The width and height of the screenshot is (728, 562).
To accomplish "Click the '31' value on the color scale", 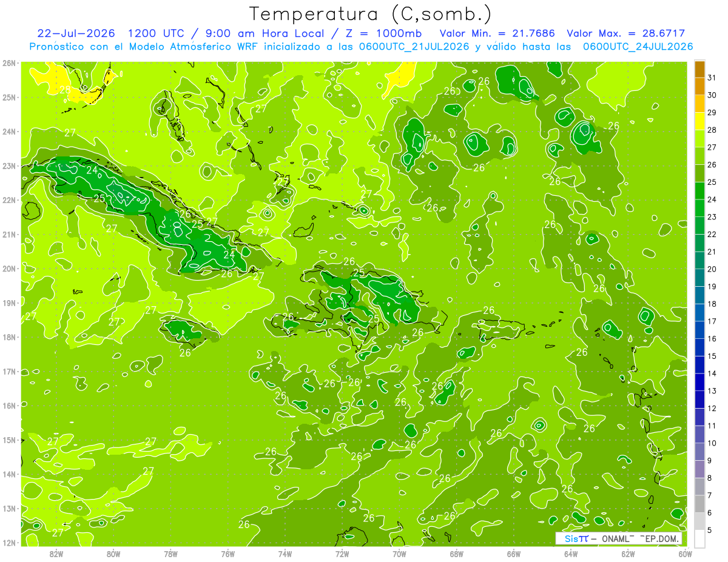I will pyautogui.click(x=712, y=78).
